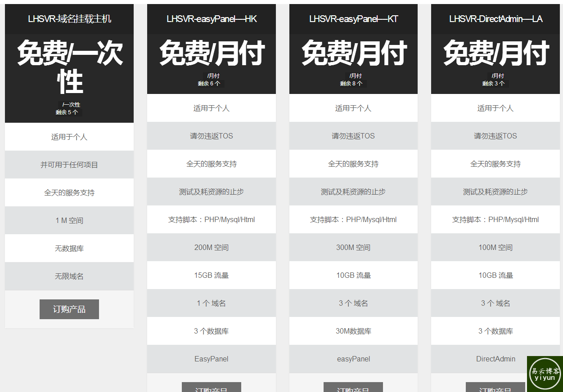Click 支持脚本：PHP/Mysql/Html in the LA plan
This screenshot has width=563, height=392.
click(x=495, y=219)
